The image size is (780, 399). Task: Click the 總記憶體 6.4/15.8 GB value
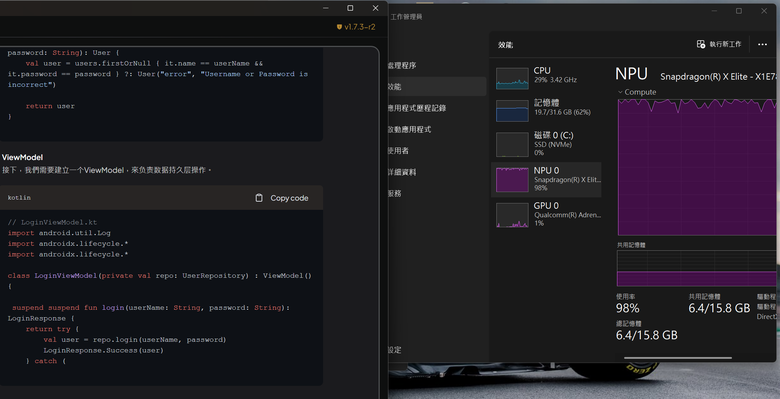[647, 335]
